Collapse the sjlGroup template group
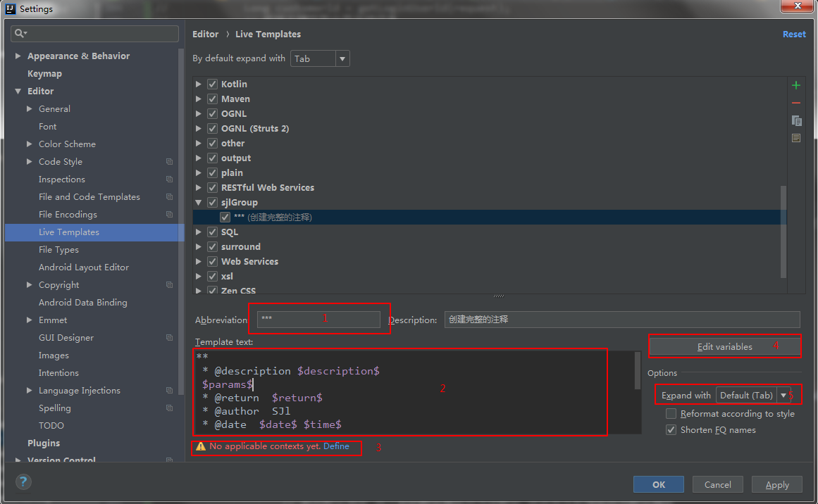This screenshot has height=504, width=818. click(x=199, y=203)
